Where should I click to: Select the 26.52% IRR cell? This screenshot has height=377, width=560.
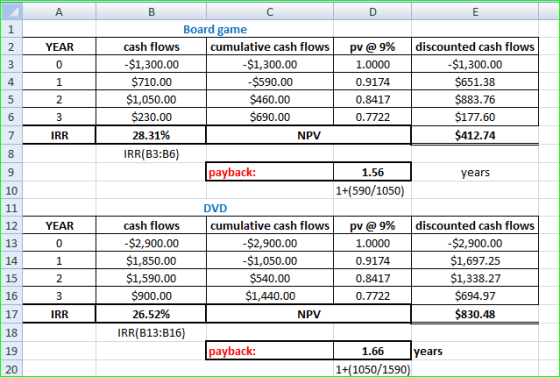pos(151,314)
